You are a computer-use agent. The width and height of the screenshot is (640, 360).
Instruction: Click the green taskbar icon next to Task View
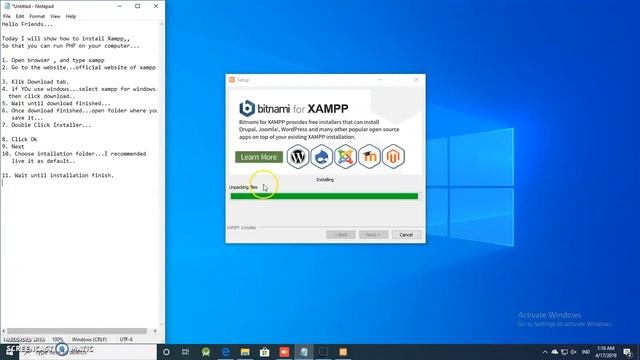coord(206,352)
